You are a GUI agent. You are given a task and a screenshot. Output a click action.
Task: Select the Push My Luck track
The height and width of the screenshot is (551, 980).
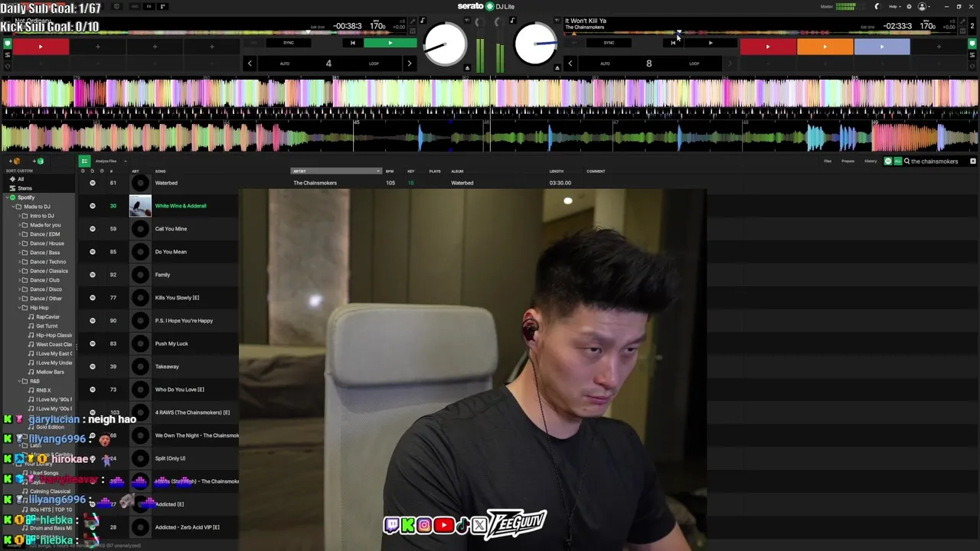pyautogui.click(x=171, y=344)
